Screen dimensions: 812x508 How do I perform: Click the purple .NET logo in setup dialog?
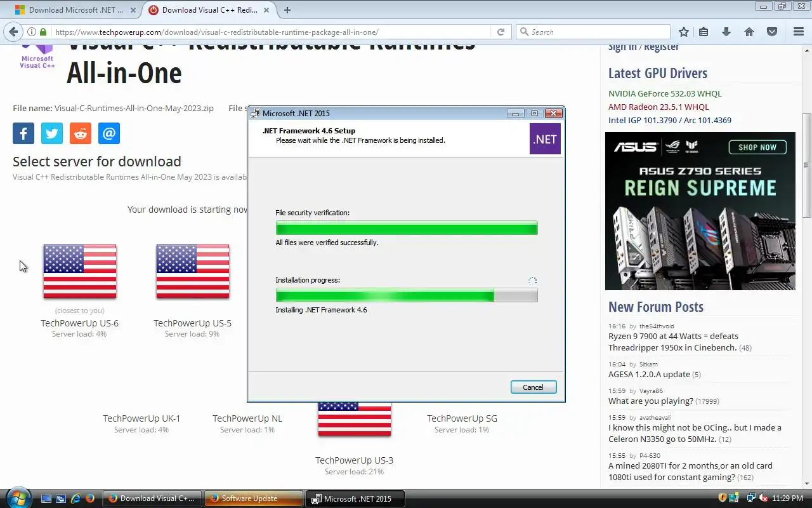[545, 139]
